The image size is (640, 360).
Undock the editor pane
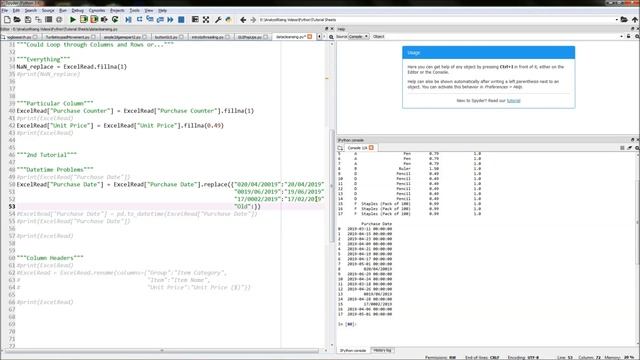pyautogui.click(x=327, y=29)
